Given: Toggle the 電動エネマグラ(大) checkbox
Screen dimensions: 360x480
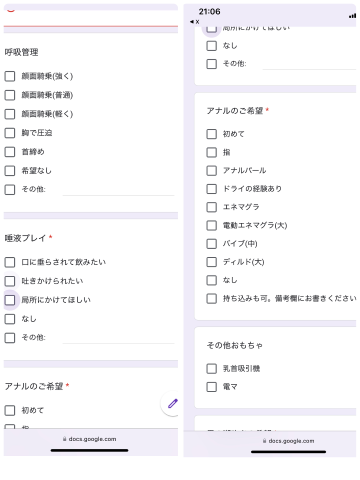Looking at the screenshot, I should (212, 225).
